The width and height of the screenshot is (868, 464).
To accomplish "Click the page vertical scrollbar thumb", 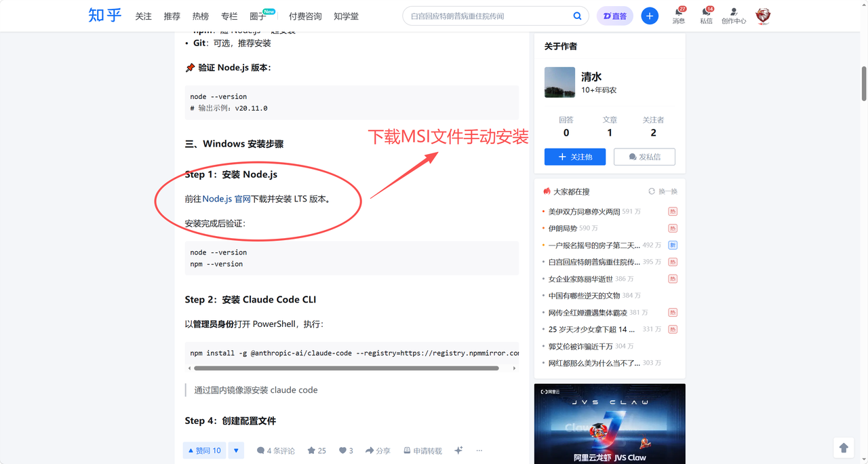I will (864, 84).
